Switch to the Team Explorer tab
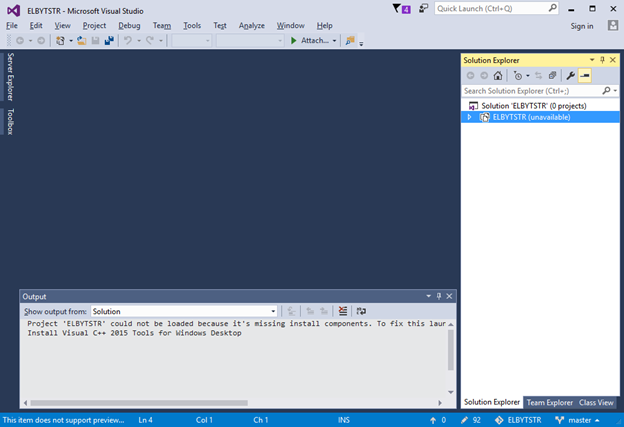624x427 pixels. (x=549, y=402)
